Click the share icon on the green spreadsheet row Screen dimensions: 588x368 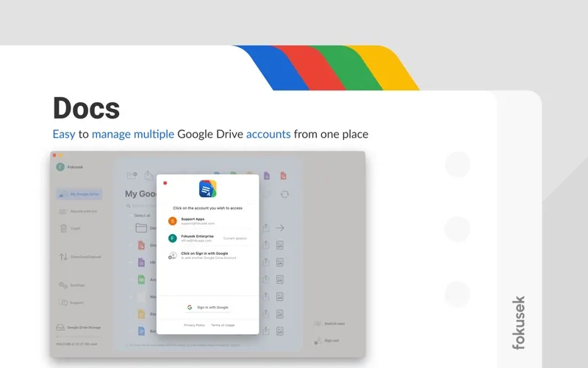click(266, 280)
